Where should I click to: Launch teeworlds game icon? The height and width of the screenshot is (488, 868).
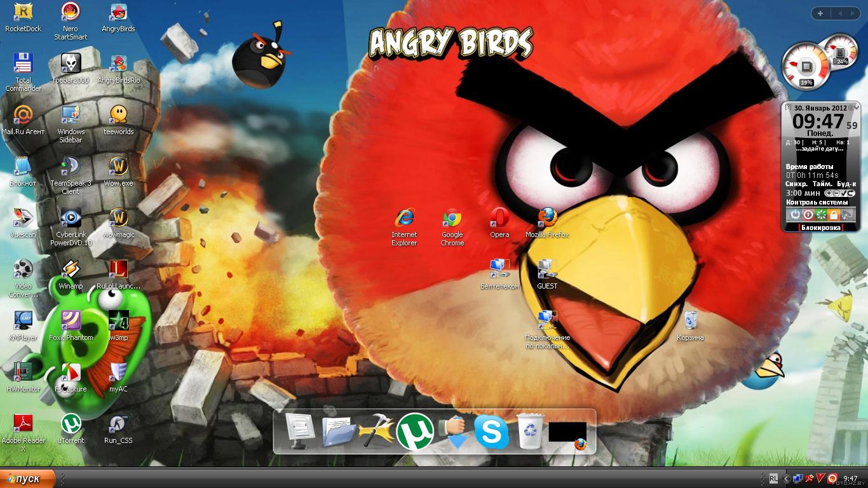click(118, 119)
